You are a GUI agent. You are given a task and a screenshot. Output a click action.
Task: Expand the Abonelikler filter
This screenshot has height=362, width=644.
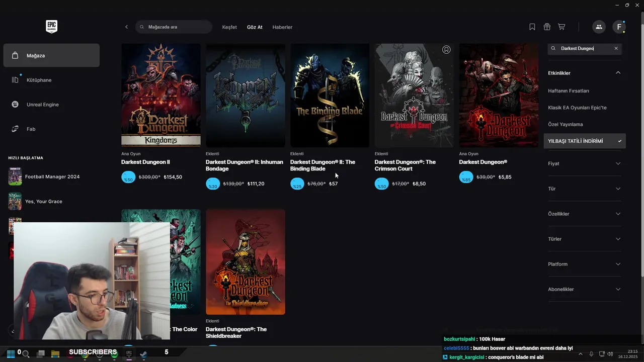(x=585, y=289)
